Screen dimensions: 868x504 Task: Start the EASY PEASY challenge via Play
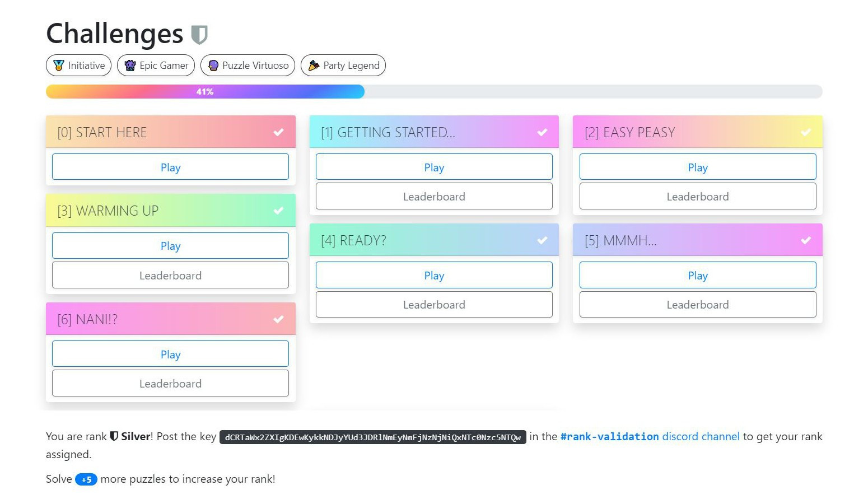click(698, 167)
